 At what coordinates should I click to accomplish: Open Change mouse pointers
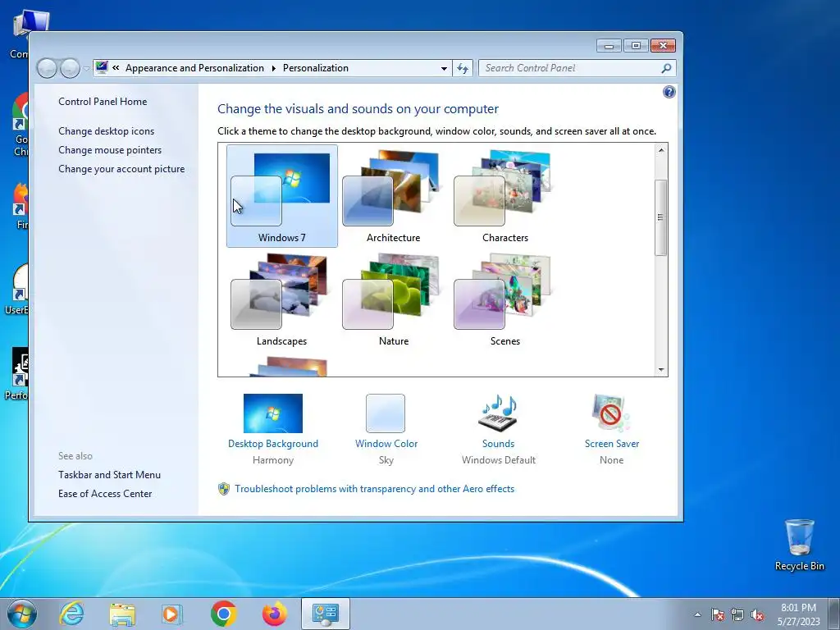110,150
